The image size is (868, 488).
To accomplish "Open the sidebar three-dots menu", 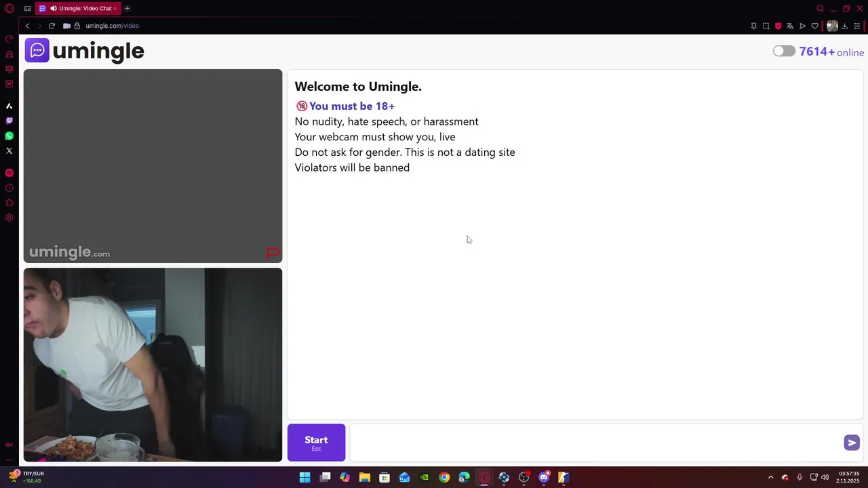I will tap(9, 460).
